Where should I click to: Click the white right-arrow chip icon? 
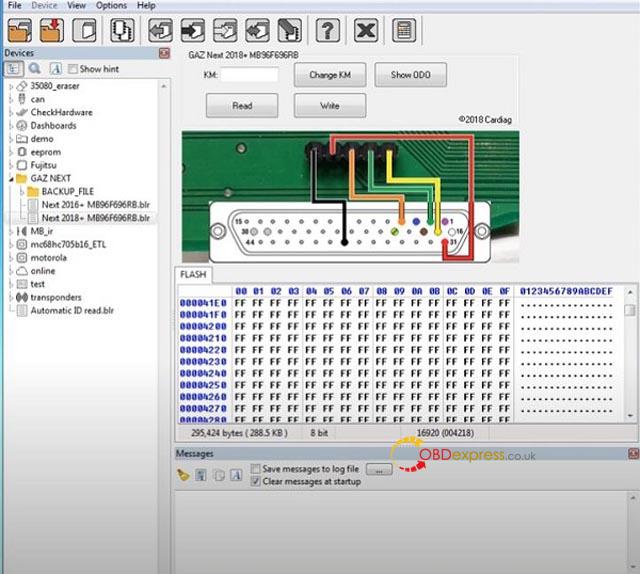tap(225, 30)
